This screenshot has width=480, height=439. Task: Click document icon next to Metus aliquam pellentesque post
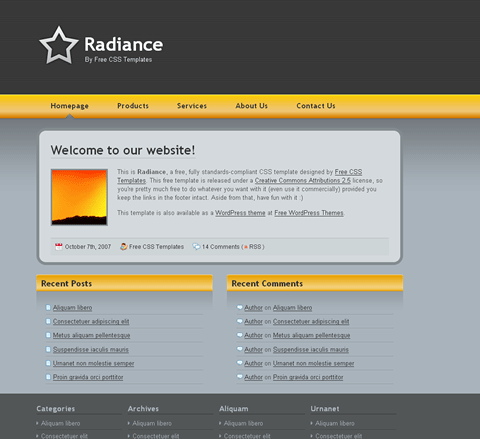pyautogui.click(x=48, y=335)
